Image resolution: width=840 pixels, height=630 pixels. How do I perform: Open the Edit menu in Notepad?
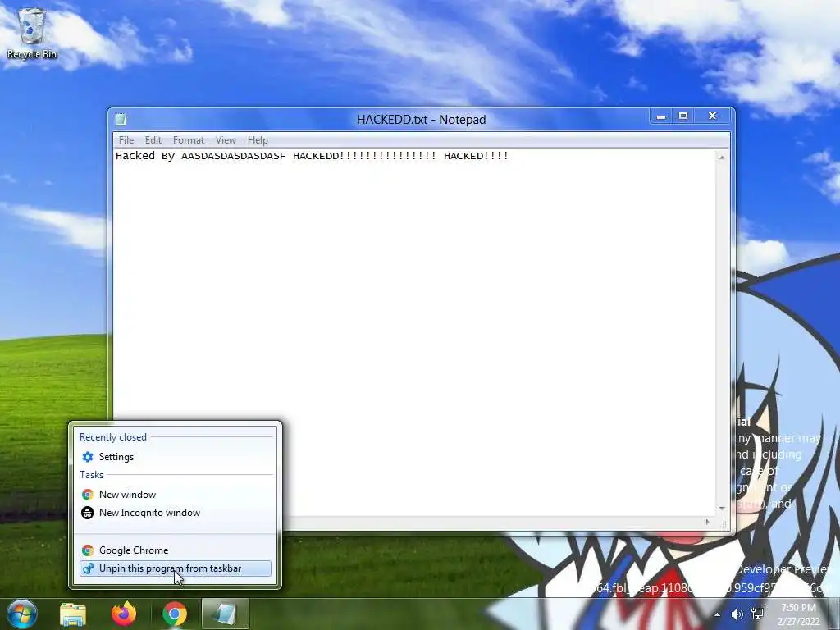[153, 140]
